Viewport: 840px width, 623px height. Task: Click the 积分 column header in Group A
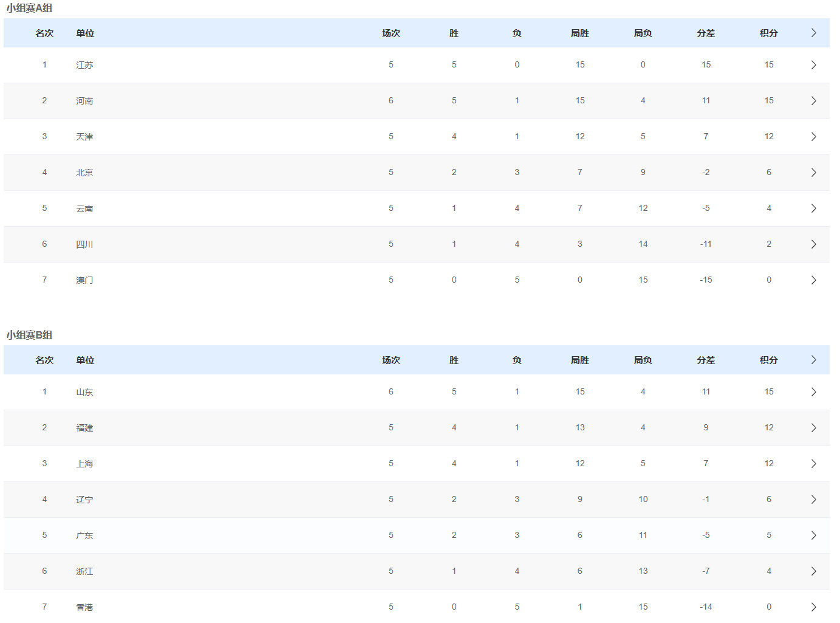(x=768, y=33)
